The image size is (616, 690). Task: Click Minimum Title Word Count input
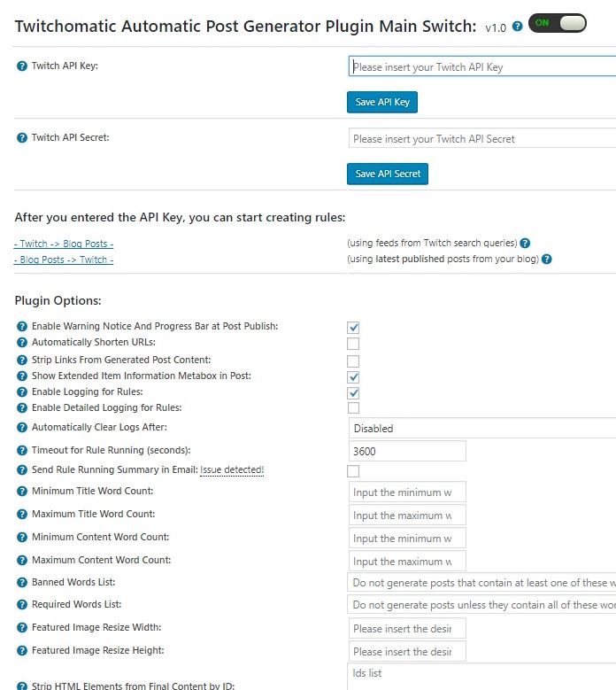(x=407, y=492)
